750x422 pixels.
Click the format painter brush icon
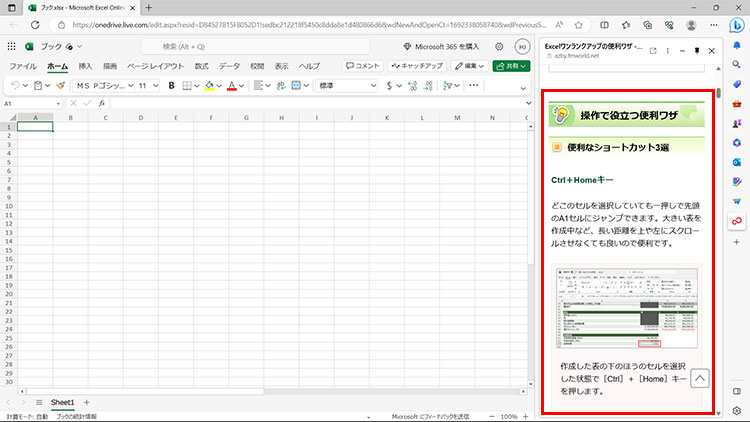click(x=60, y=86)
